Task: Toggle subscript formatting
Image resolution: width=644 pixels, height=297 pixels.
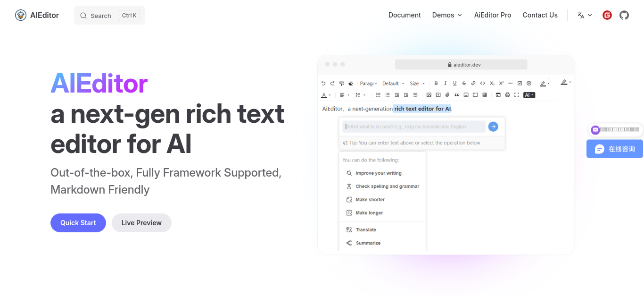Action: [492, 84]
